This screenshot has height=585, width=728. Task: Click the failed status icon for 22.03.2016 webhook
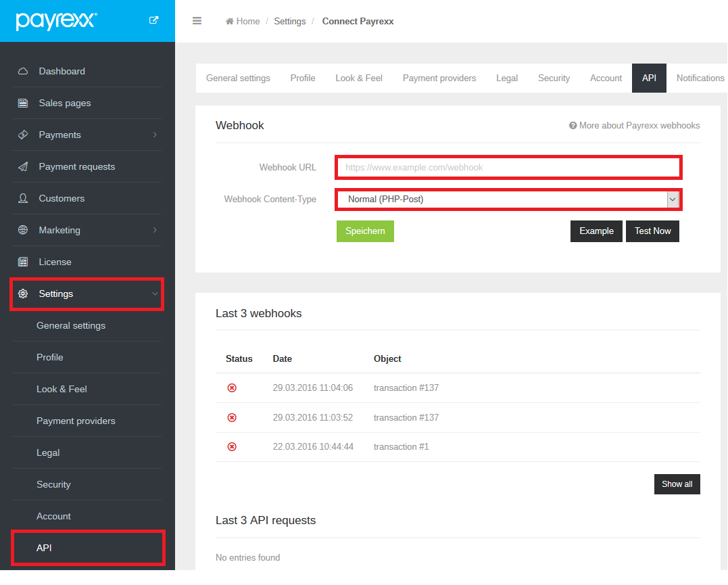click(232, 447)
